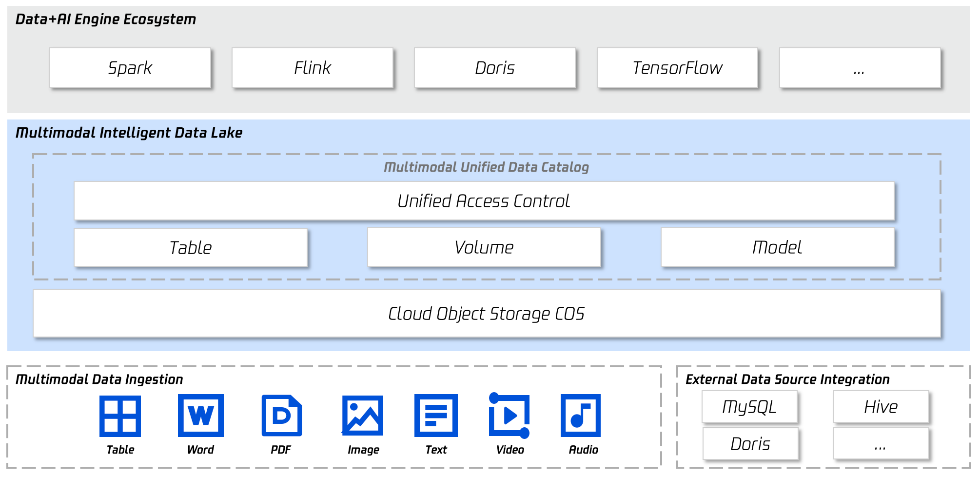Select the MySQL data source box

pyautogui.click(x=750, y=407)
